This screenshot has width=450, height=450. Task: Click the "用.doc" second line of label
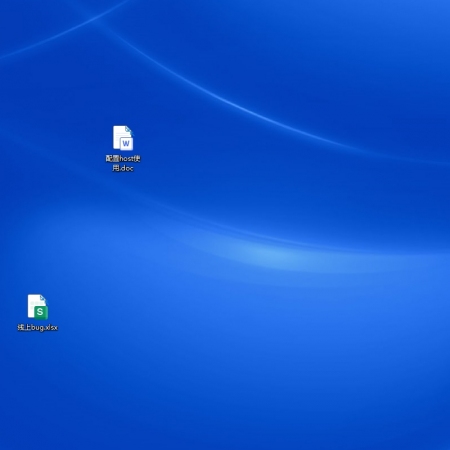point(123,168)
